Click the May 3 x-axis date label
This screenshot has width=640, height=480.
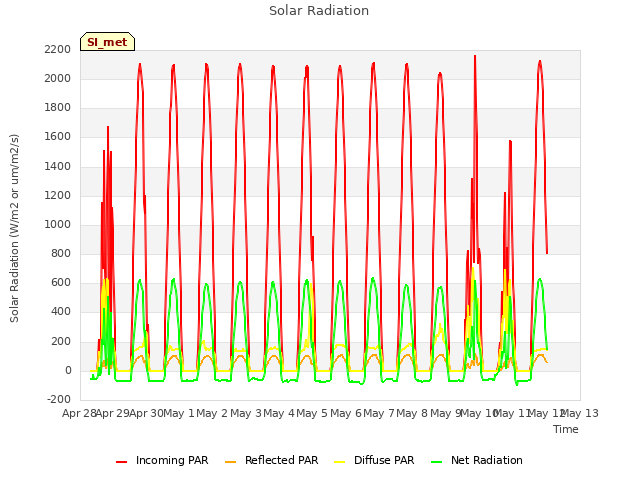pos(246,413)
